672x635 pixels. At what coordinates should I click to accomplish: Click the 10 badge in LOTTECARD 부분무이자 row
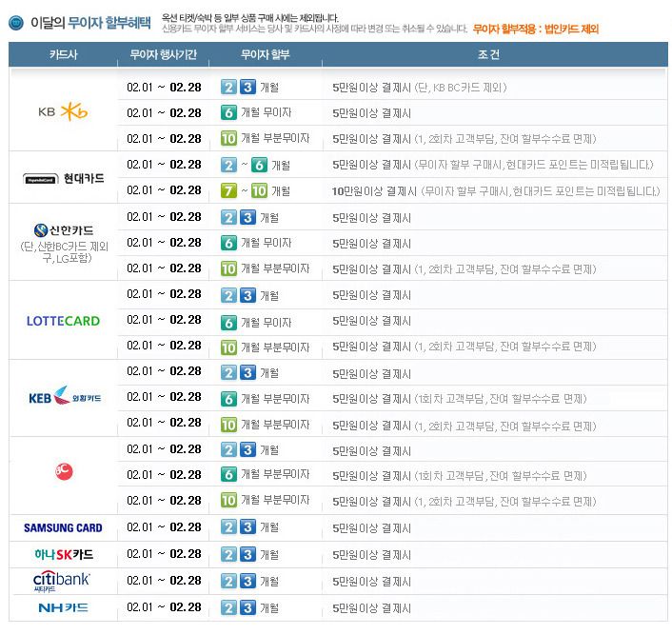pos(228,347)
